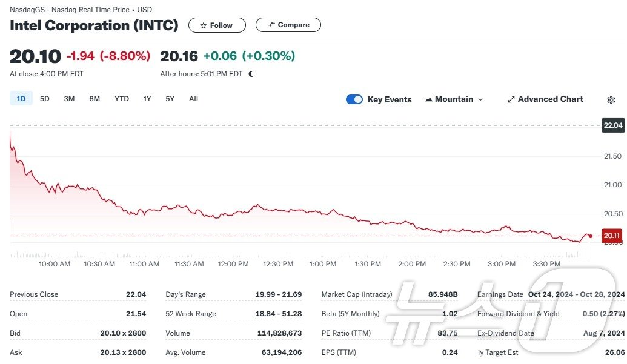Select the 1Y time range
627x364 pixels.
pos(147,99)
